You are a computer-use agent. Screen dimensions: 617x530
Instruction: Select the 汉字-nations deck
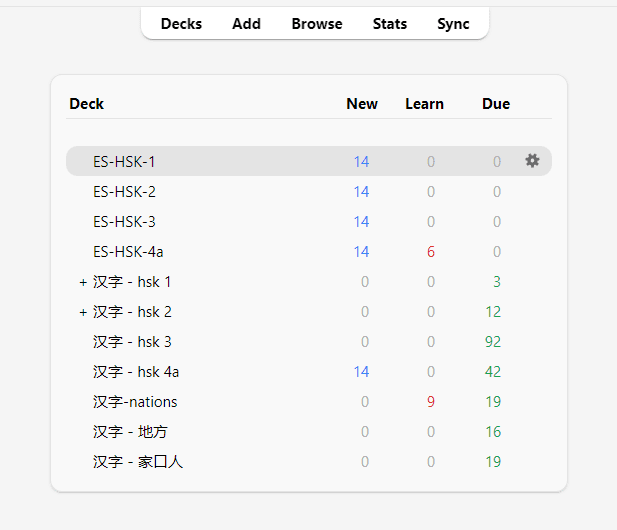point(135,402)
